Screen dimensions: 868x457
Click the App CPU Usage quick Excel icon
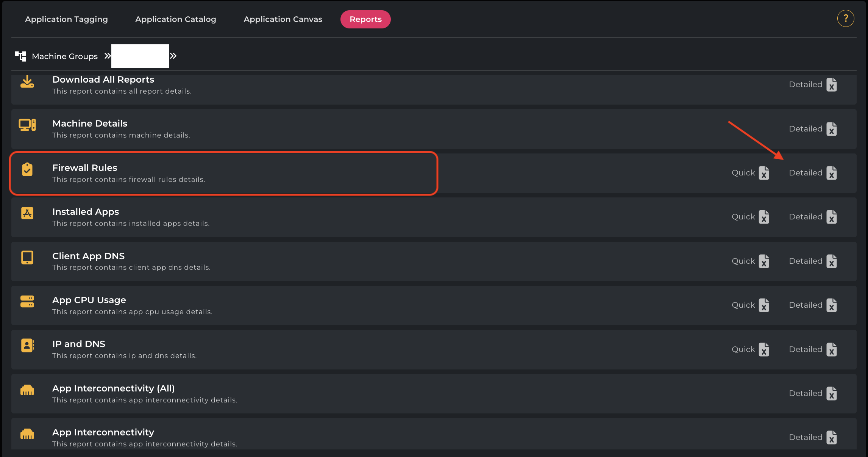coord(764,305)
